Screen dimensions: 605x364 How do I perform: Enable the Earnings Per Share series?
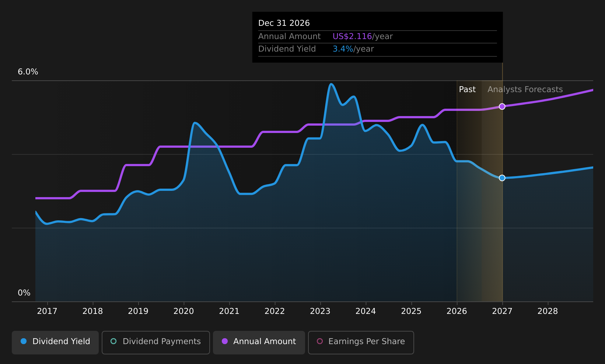pyautogui.click(x=361, y=342)
